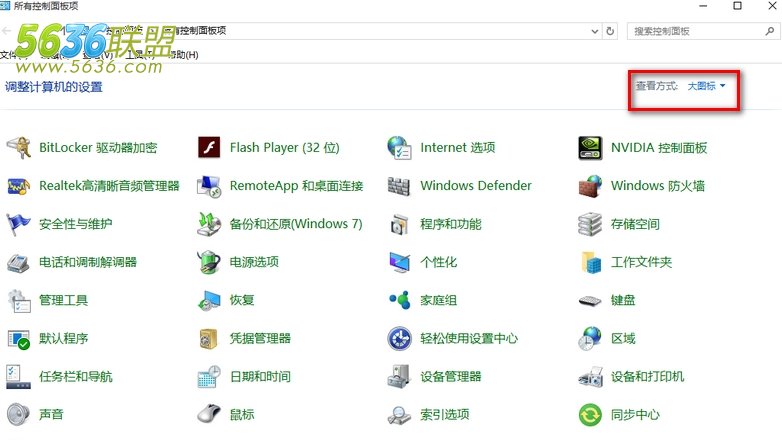This screenshot has width=782, height=440.
Task: Click the 恢复 icon
Action: (209, 300)
